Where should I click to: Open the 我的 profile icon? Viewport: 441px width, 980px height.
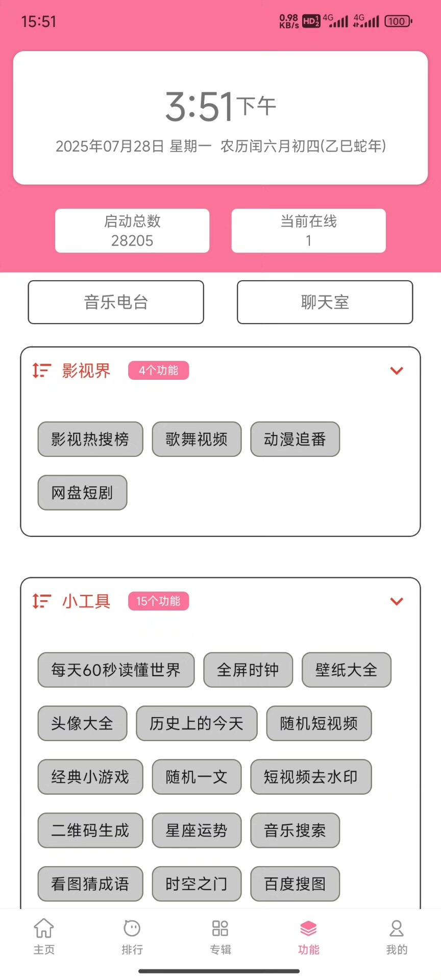[397, 928]
